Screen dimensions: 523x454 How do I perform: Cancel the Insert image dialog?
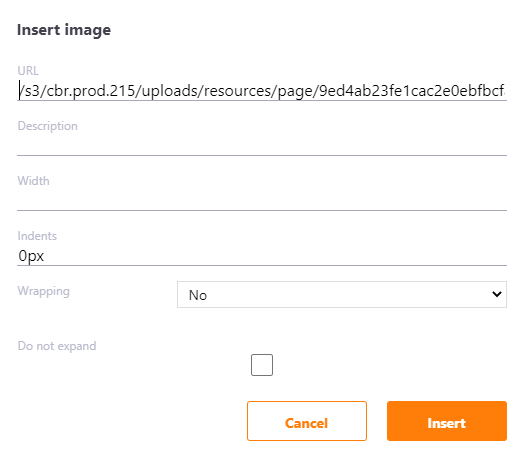click(x=307, y=421)
